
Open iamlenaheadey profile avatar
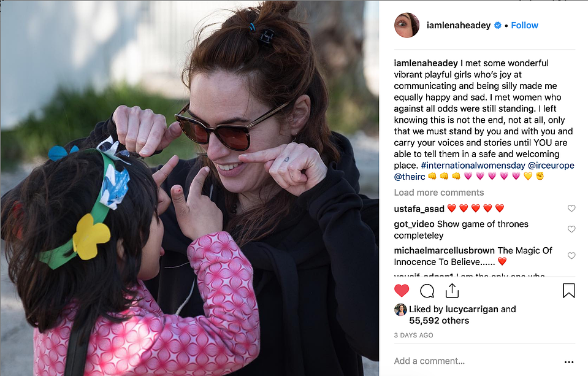click(407, 25)
